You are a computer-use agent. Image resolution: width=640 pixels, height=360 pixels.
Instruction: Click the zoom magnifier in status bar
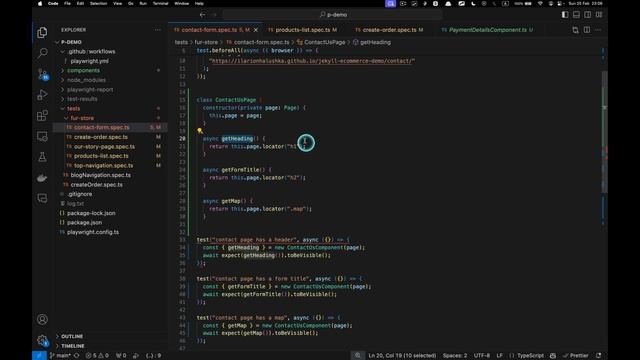click(x=358, y=356)
